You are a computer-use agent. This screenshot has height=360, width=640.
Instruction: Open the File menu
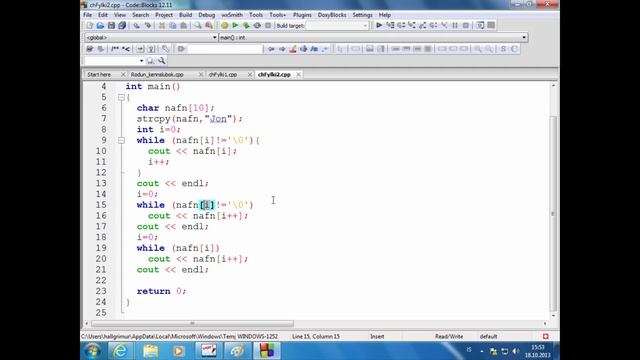pyautogui.click(x=87, y=15)
